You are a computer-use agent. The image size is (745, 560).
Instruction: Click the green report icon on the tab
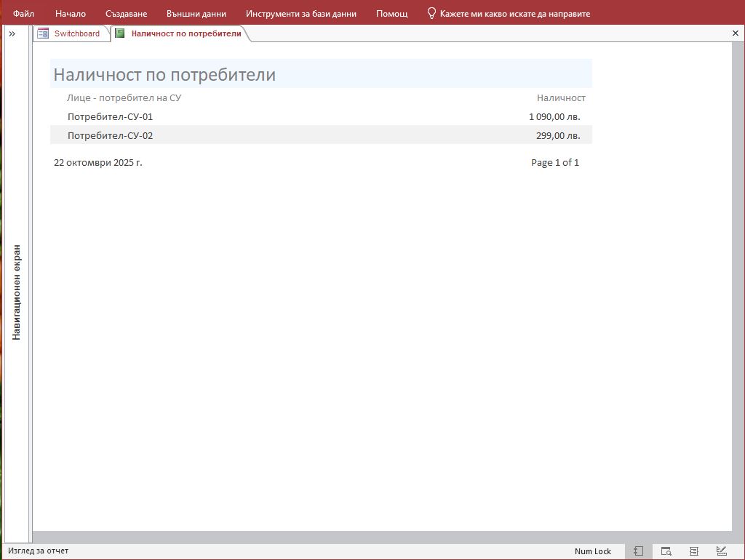[120, 33]
